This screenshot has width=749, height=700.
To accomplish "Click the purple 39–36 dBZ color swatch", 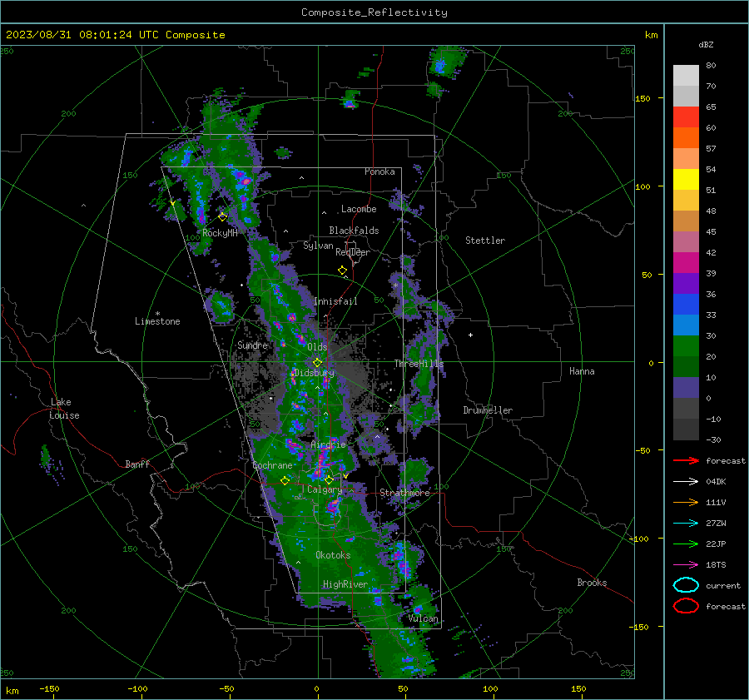I will point(686,283).
